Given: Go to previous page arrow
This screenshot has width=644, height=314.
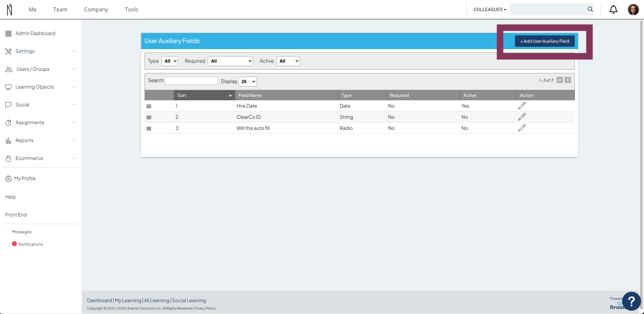Looking at the screenshot, I should click(x=560, y=80).
